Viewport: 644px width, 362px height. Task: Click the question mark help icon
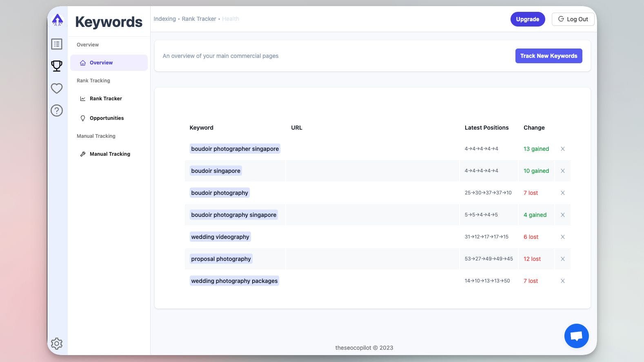tap(57, 110)
